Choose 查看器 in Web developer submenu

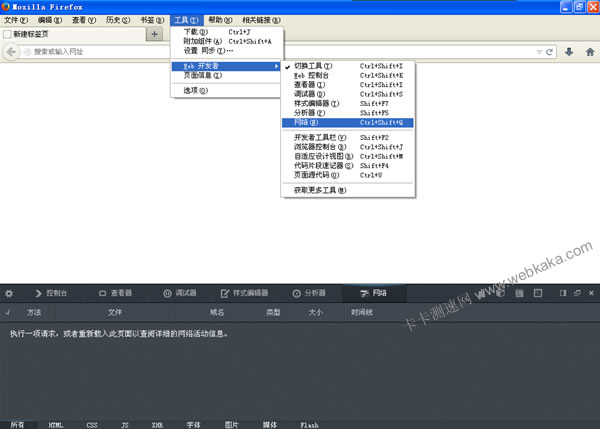click(x=347, y=85)
